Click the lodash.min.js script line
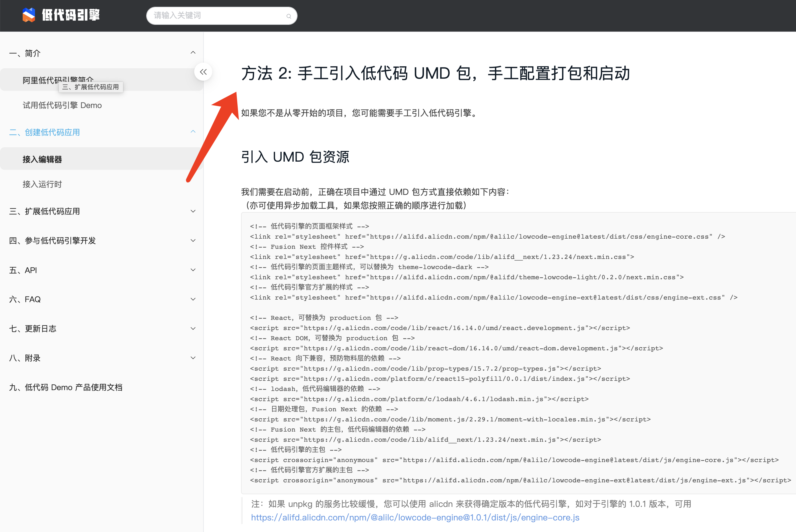 [x=419, y=399]
